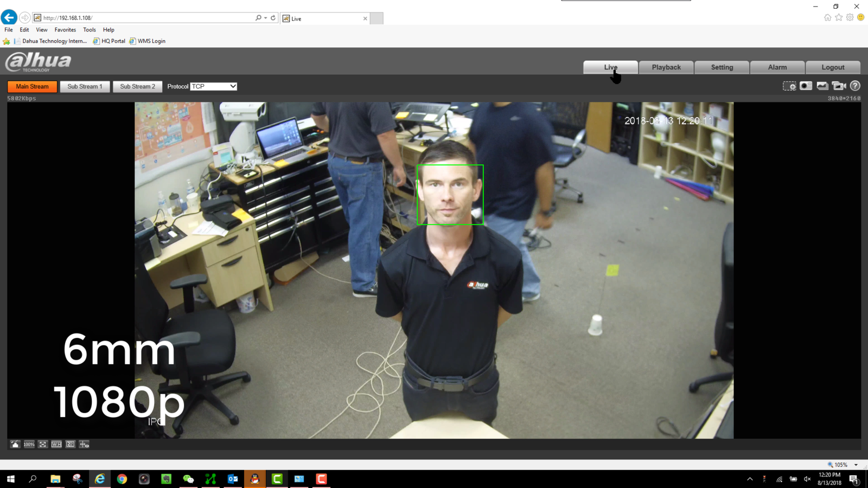Switch video to full screen
This screenshot has height=488, width=868.
(x=43, y=444)
